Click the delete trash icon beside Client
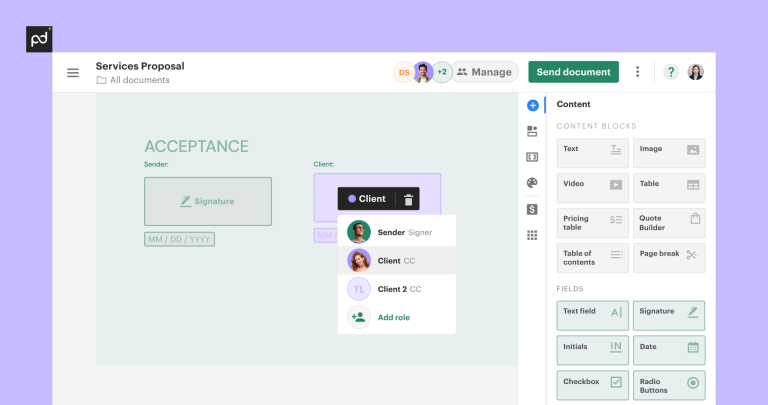The image size is (768, 405). pyautogui.click(x=408, y=199)
